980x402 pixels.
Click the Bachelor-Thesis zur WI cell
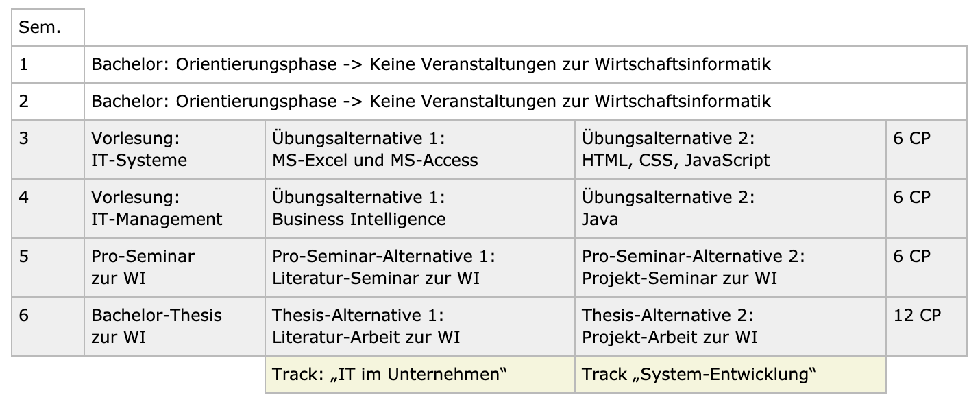point(174,326)
